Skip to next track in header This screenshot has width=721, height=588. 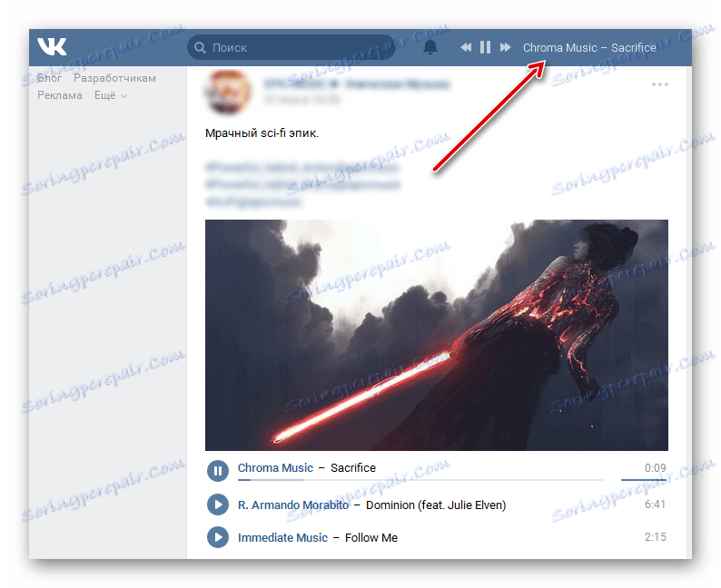coord(506,47)
